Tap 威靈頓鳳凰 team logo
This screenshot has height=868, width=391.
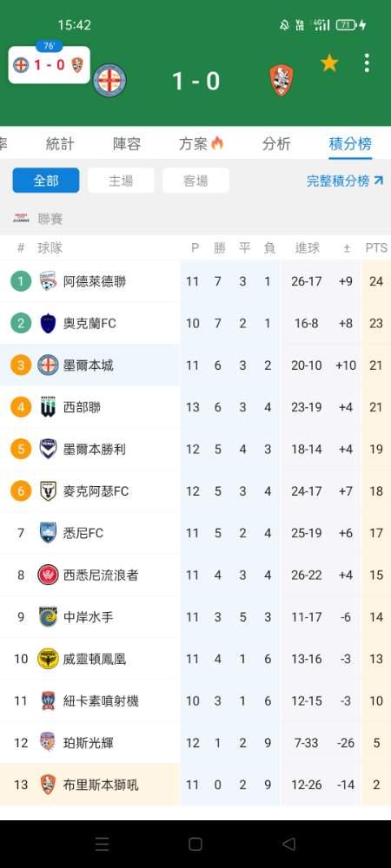[48, 659]
